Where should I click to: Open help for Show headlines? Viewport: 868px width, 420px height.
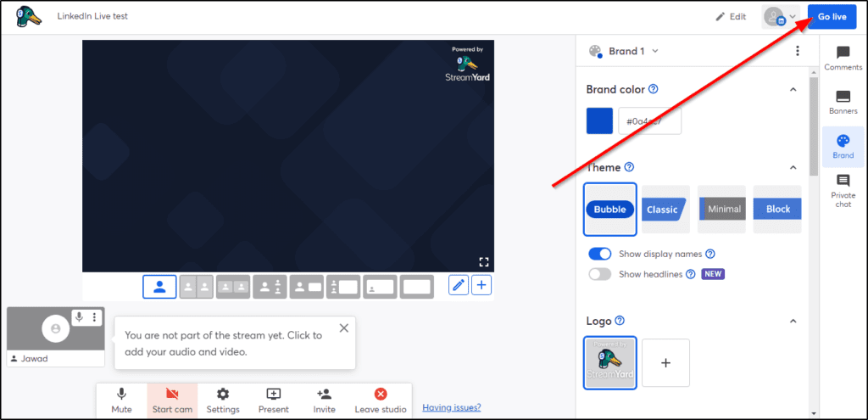691,274
